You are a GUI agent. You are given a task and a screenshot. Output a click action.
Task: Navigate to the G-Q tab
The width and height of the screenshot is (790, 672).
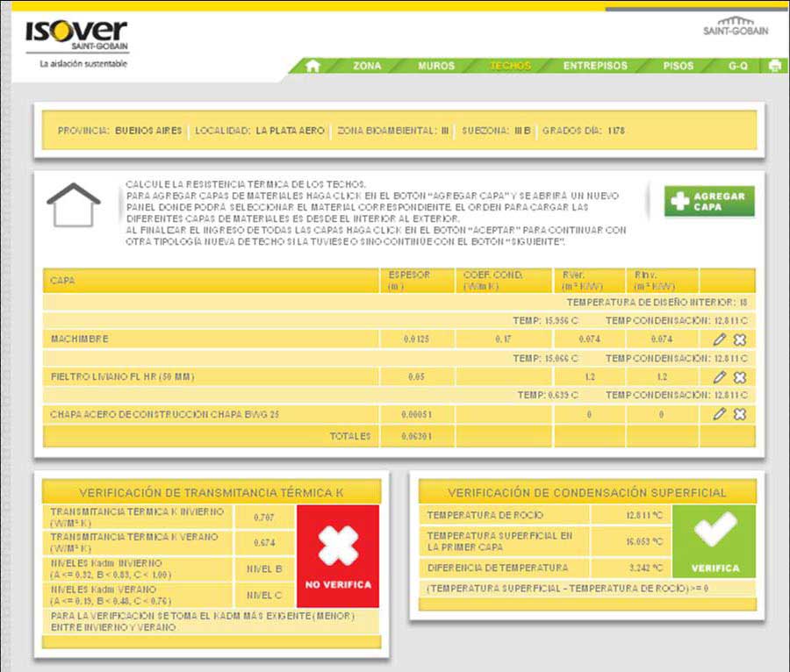(x=737, y=66)
